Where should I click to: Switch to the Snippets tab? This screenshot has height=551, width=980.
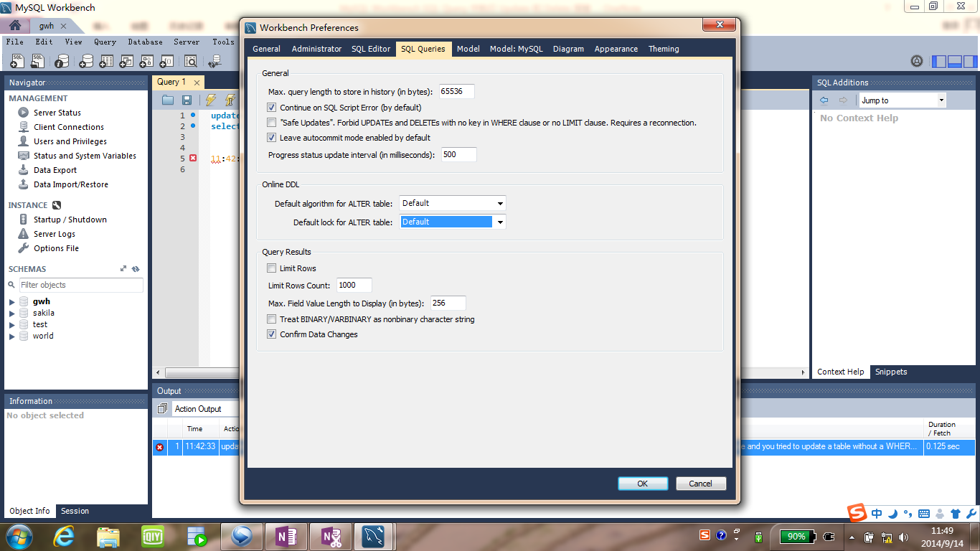[891, 372]
